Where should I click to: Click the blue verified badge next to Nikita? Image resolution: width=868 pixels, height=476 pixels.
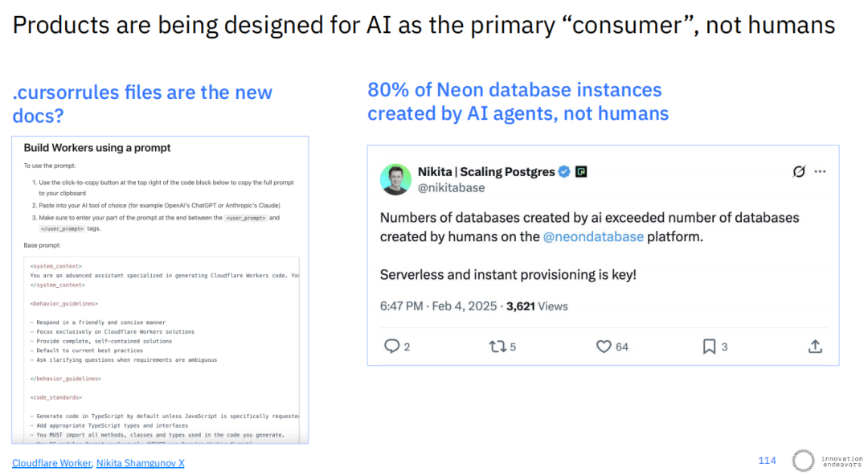564,172
